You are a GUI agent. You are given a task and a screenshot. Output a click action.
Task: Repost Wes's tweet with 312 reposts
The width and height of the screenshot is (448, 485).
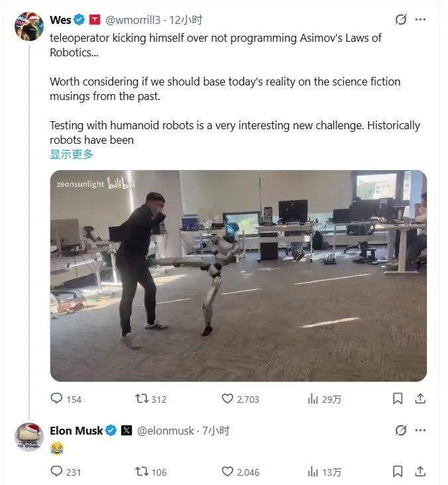click(142, 399)
